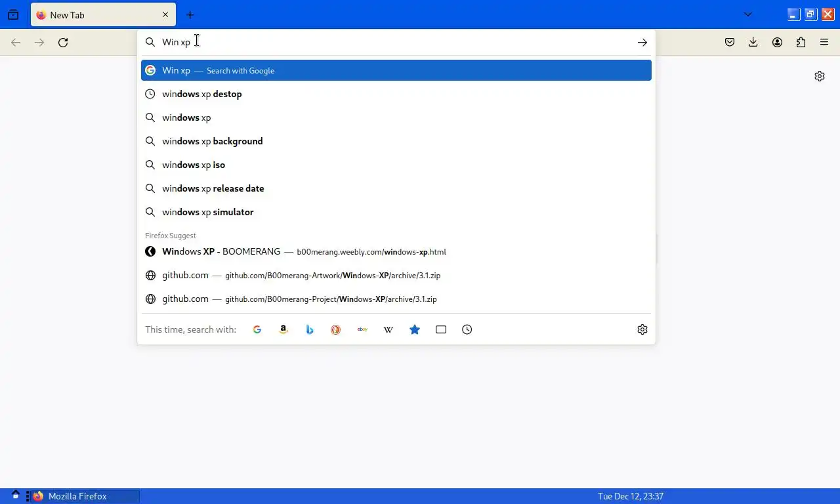Open a new tab with plus button
Image resolution: width=840 pixels, height=504 pixels.
click(x=190, y=14)
